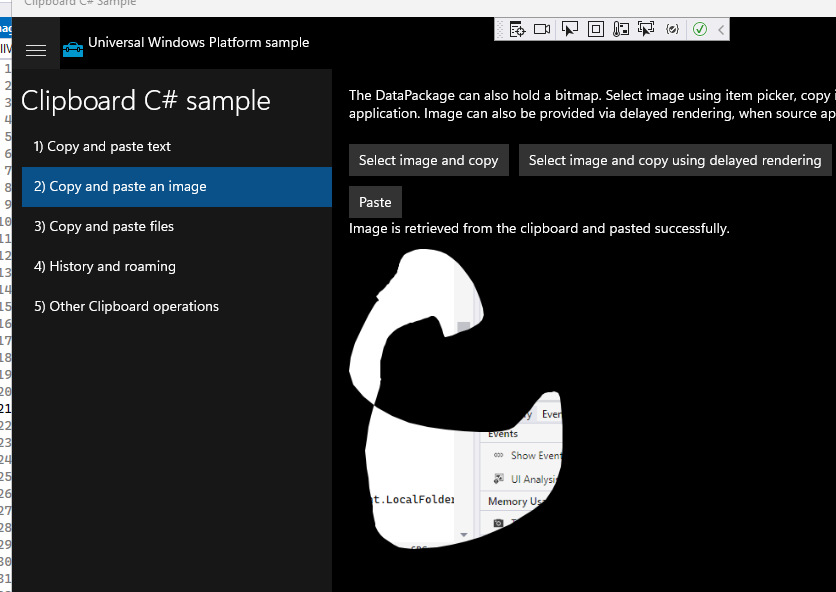Click the 'Paste' button
The image size is (836, 592).
(x=375, y=201)
